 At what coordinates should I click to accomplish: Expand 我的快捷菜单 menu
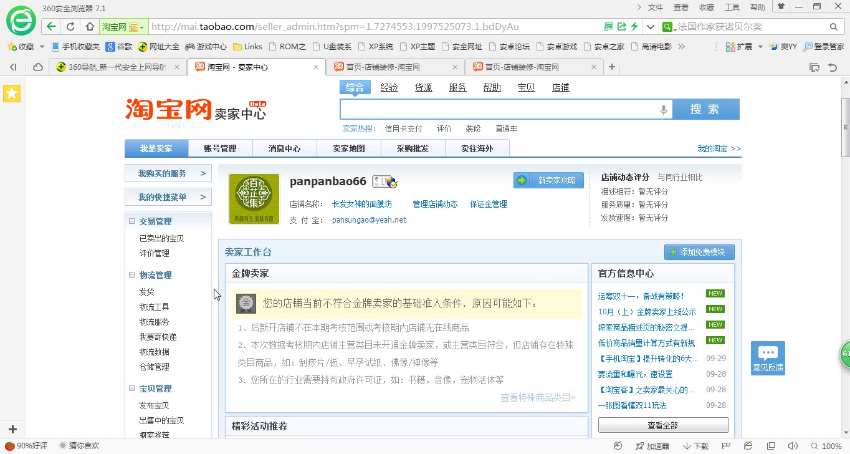tap(168, 197)
